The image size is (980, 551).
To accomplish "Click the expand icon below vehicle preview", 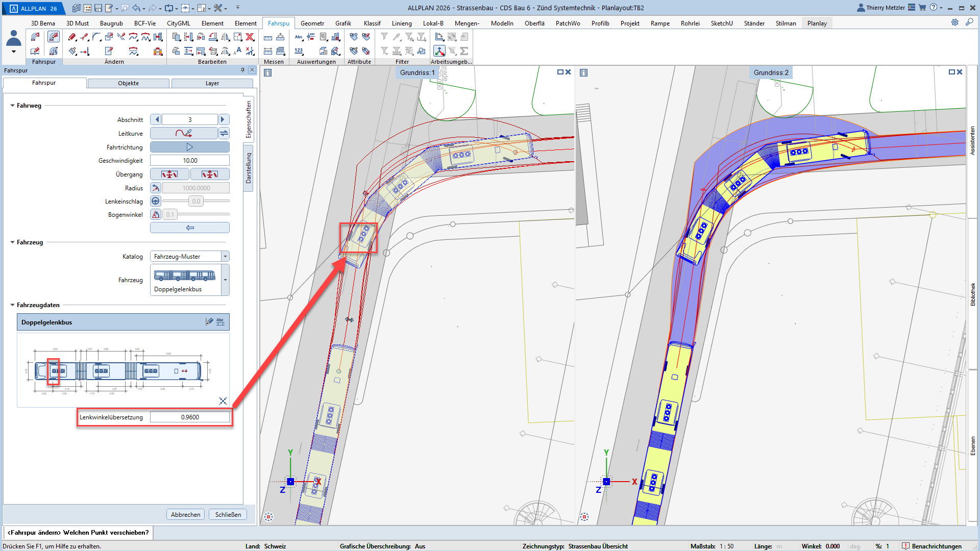I will (x=223, y=401).
